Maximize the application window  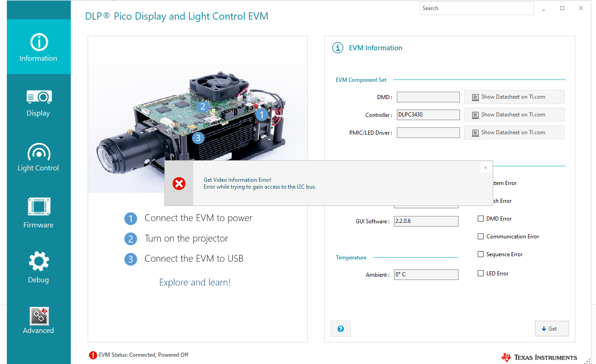coord(562,8)
